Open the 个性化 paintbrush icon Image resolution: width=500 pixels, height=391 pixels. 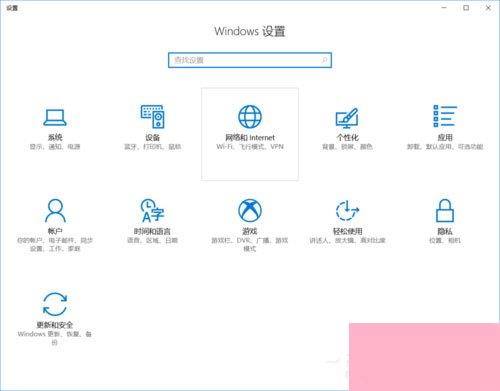[x=347, y=118]
